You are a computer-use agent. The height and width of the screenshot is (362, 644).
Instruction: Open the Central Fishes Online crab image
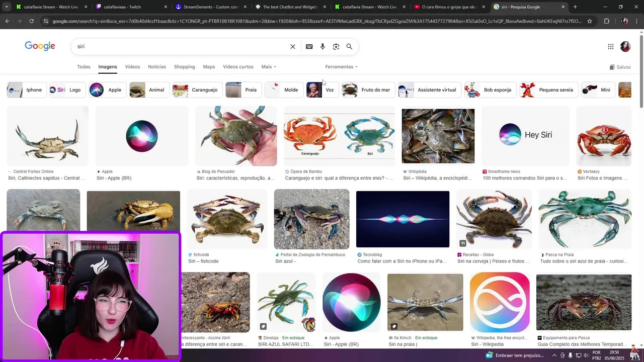click(47, 136)
